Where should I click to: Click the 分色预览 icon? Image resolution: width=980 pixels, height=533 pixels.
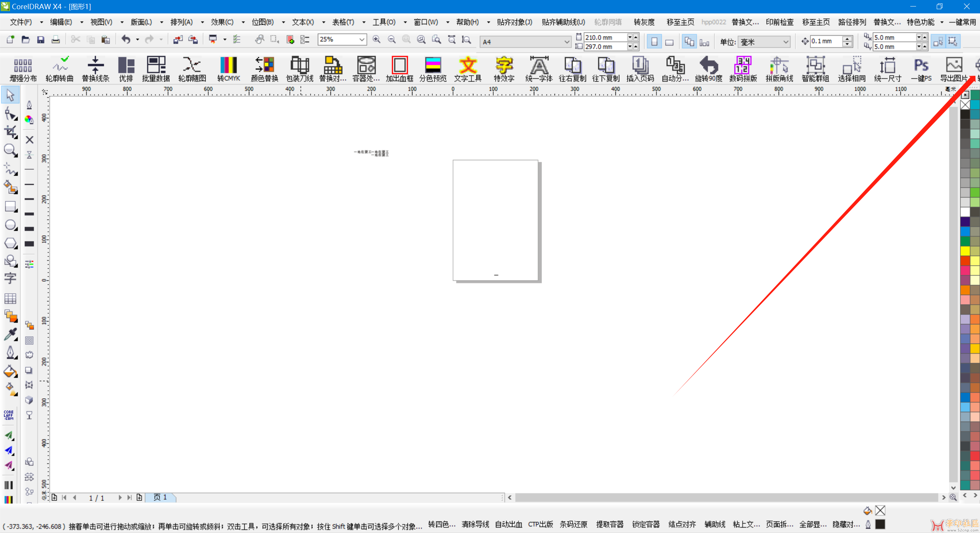coord(433,69)
